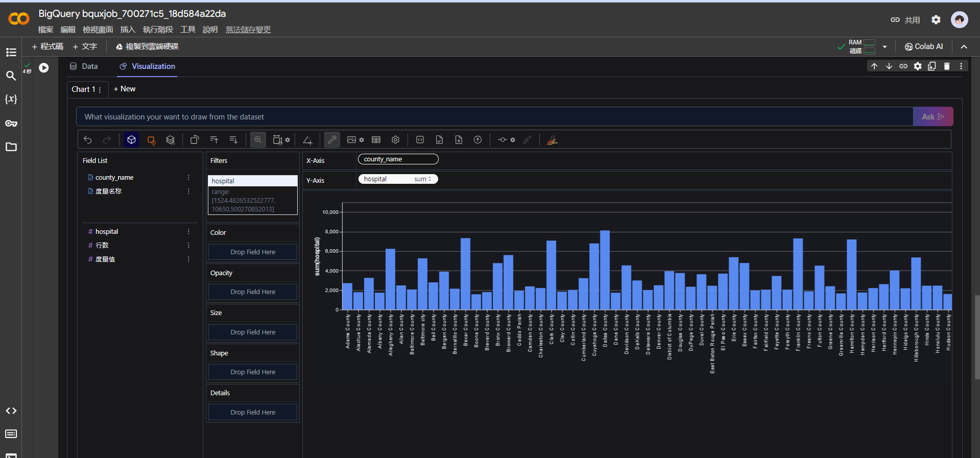Expand RAM and disk resource dropdown

tap(885, 47)
